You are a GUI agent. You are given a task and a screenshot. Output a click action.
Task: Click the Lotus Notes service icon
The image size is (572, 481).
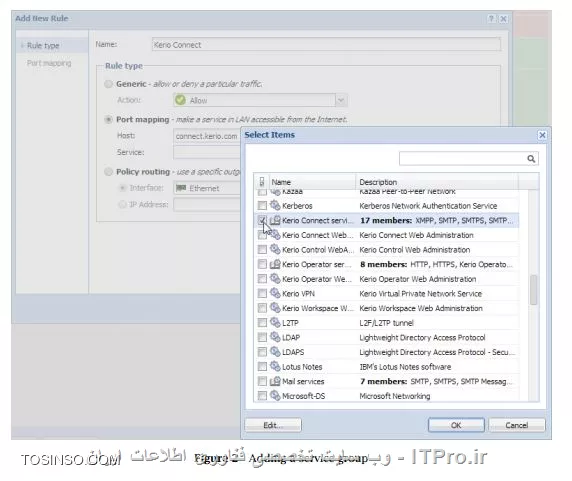pyautogui.click(x=275, y=366)
